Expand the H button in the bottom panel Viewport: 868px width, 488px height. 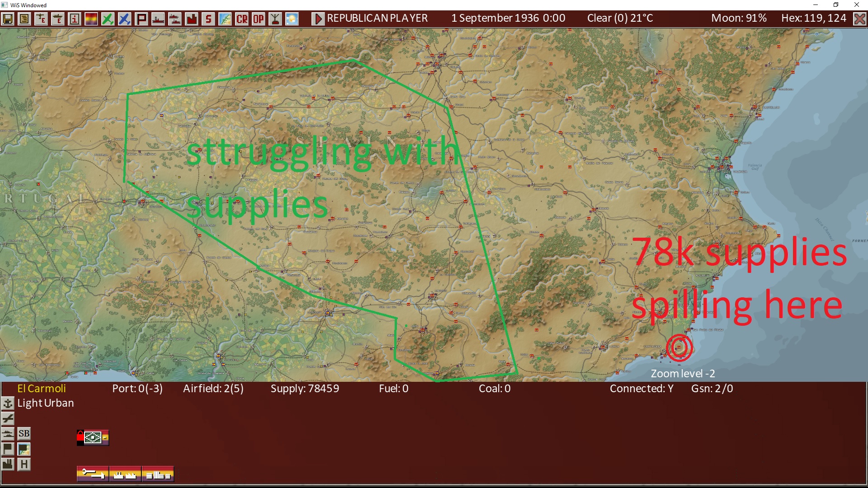[x=24, y=464]
